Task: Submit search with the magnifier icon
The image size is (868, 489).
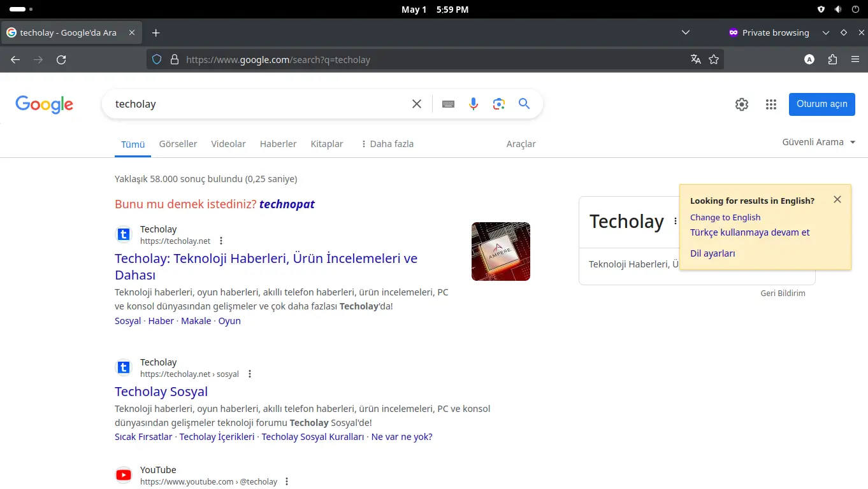Action: click(524, 104)
